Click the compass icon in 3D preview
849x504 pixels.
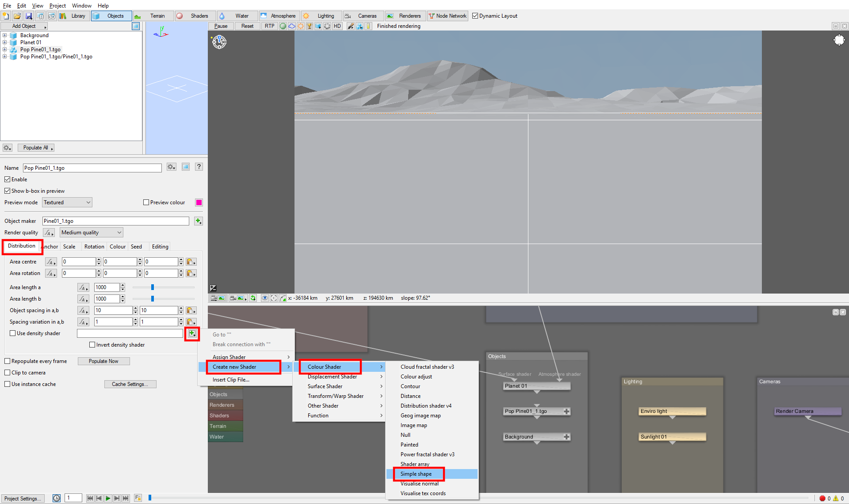pyautogui.click(x=219, y=42)
